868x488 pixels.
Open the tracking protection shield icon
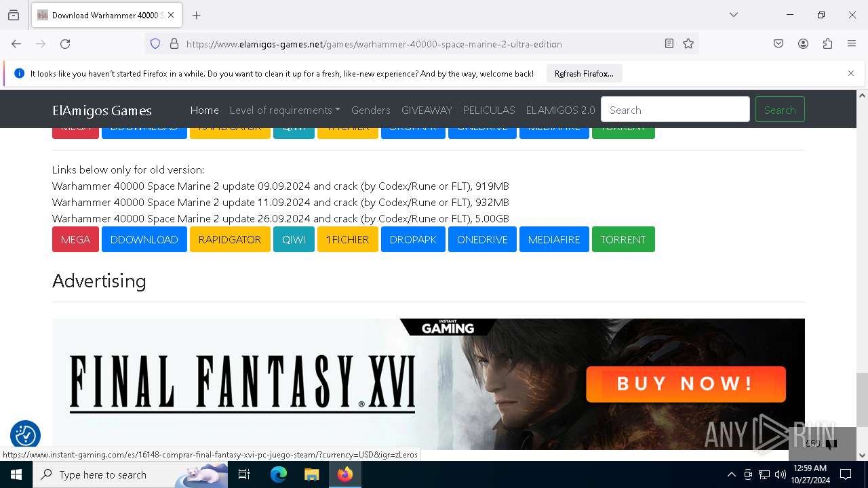155,43
